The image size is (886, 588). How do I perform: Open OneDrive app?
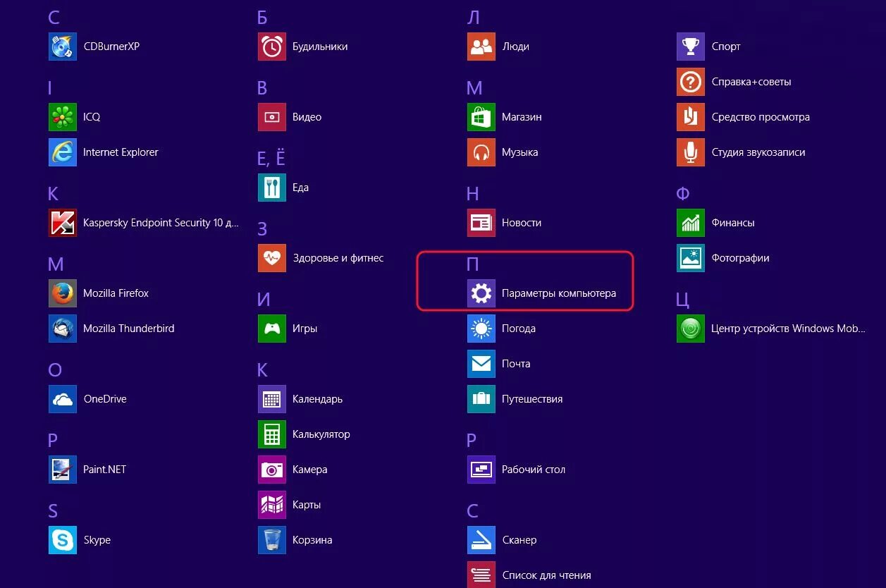63,399
